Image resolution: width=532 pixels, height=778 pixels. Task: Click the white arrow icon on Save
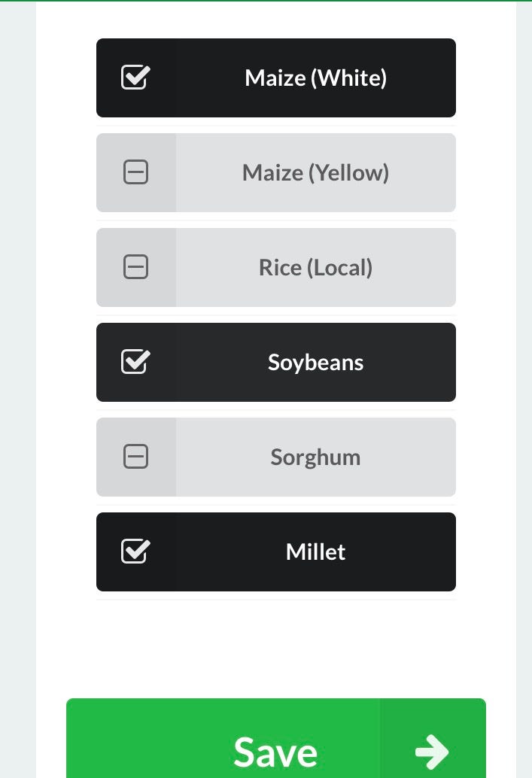click(x=432, y=752)
